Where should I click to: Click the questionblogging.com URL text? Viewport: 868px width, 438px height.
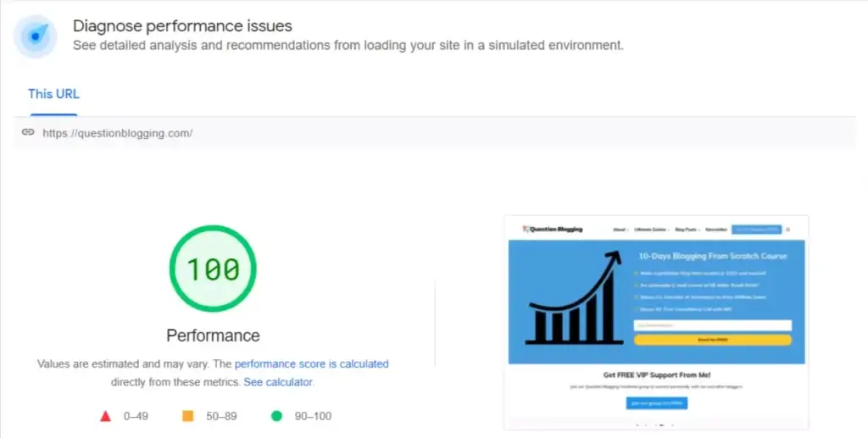pos(117,133)
